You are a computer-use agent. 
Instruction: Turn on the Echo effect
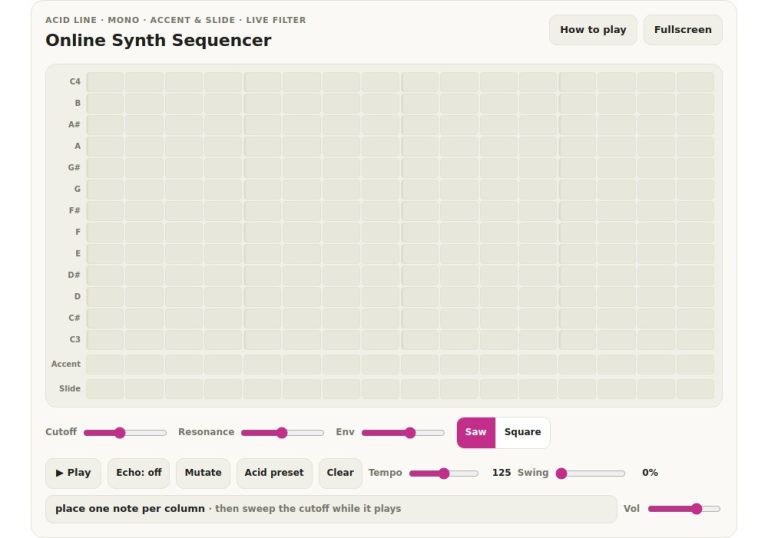coord(139,473)
